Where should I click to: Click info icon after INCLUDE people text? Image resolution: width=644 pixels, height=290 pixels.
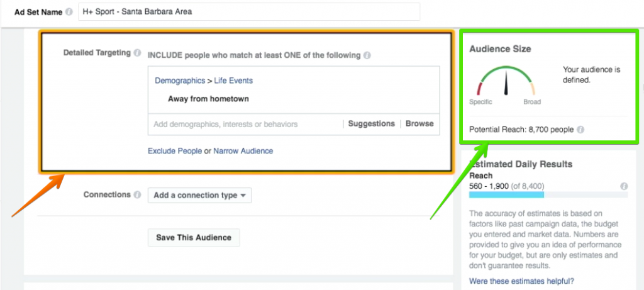tap(367, 55)
